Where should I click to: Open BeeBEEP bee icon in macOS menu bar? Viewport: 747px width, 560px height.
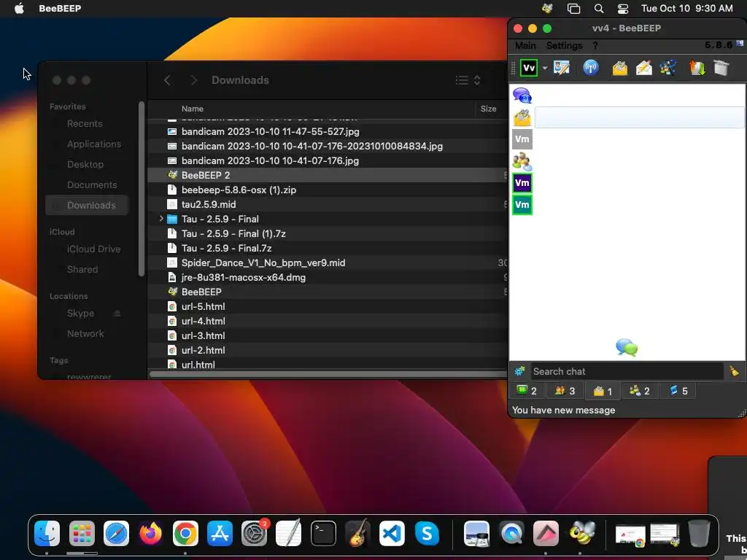(547, 8)
